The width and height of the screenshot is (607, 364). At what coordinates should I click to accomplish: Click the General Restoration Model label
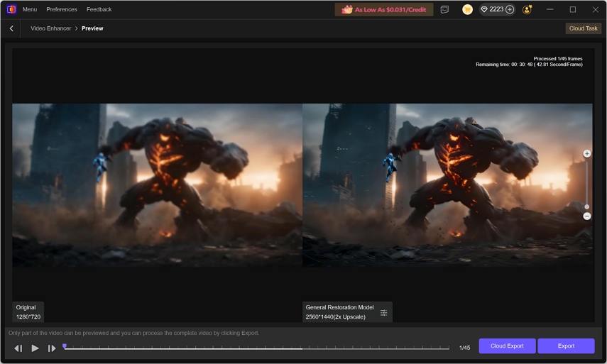[339, 307]
